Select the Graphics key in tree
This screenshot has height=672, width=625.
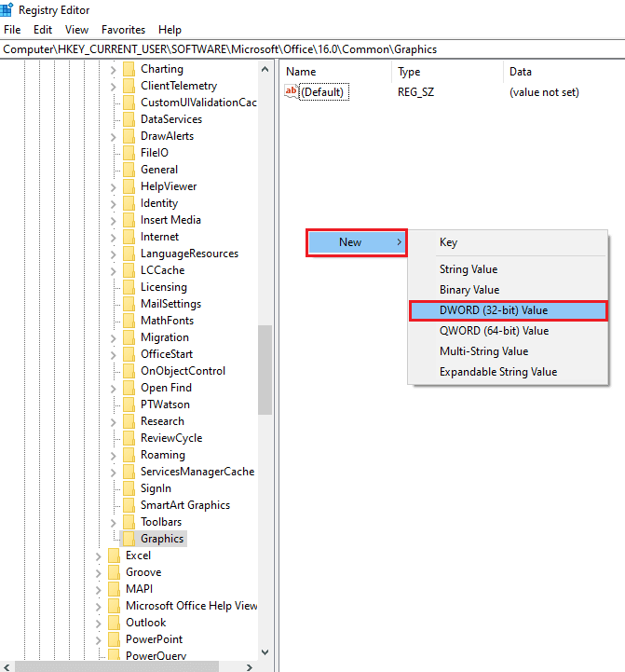[x=162, y=539]
